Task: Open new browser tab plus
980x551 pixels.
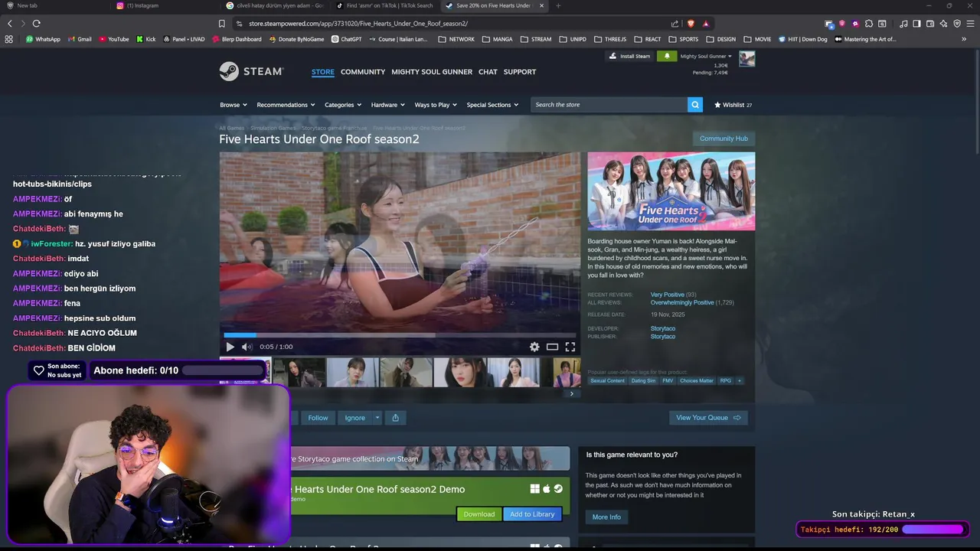Action: [x=558, y=5]
